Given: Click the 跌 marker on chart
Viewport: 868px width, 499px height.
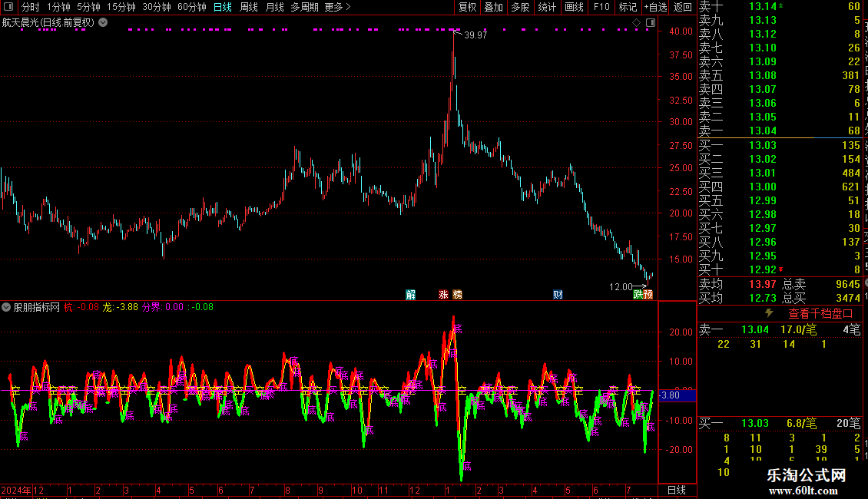Looking at the screenshot, I should 638,294.
